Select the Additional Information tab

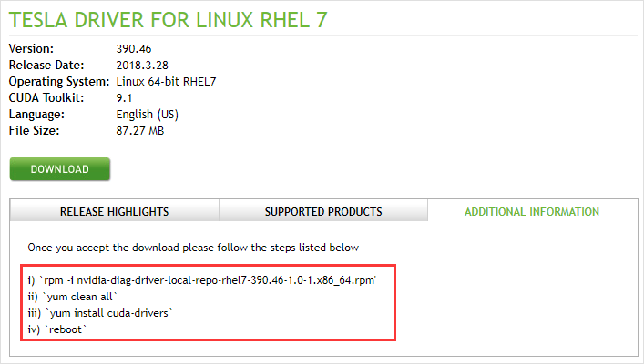pyautogui.click(x=532, y=211)
